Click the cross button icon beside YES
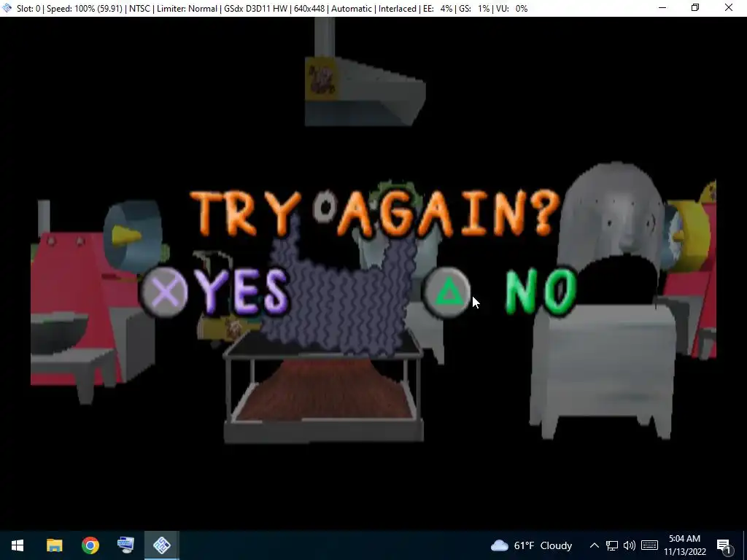Screen dimensions: 747x560 coord(164,292)
